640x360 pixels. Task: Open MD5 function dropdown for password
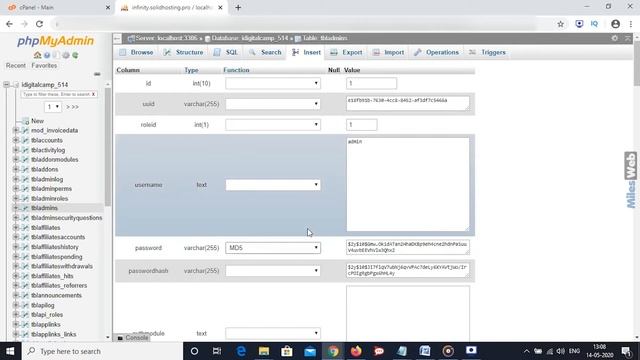[x=273, y=248]
